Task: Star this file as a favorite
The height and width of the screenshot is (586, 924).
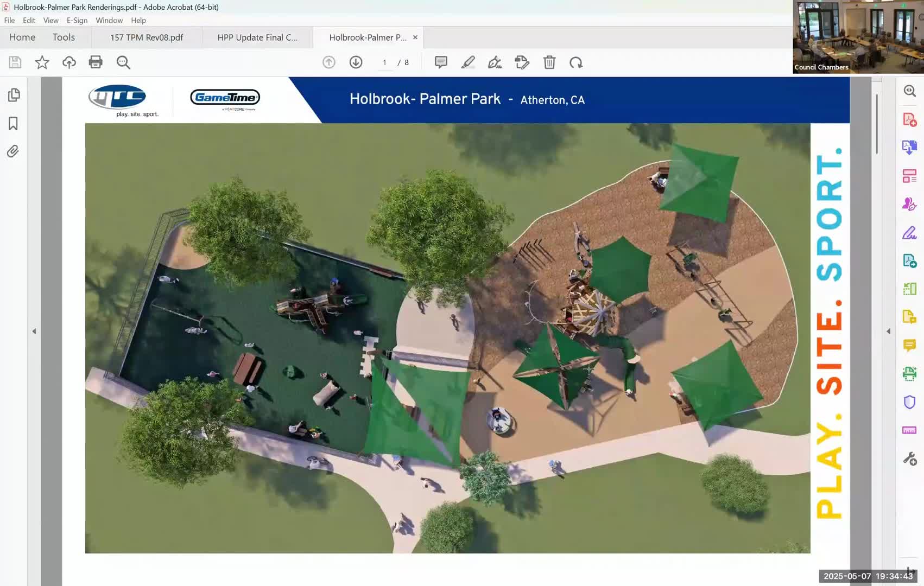Action: [x=42, y=62]
